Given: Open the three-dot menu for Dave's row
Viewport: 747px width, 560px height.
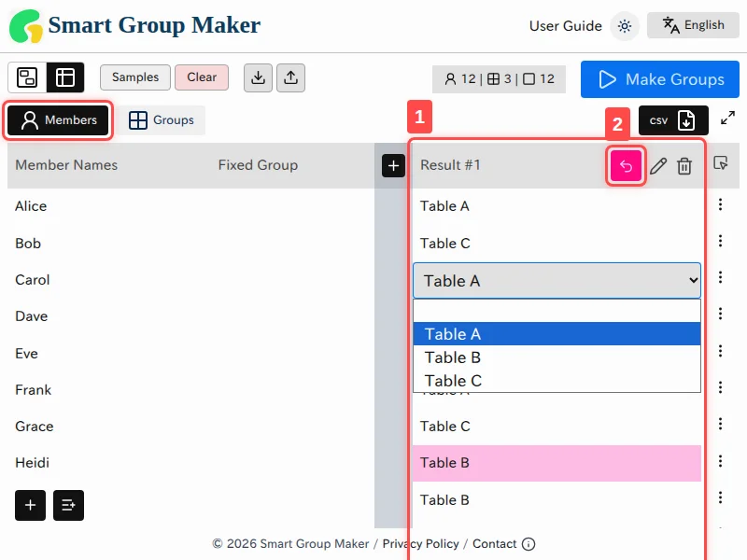Looking at the screenshot, I should click(720, 314).
